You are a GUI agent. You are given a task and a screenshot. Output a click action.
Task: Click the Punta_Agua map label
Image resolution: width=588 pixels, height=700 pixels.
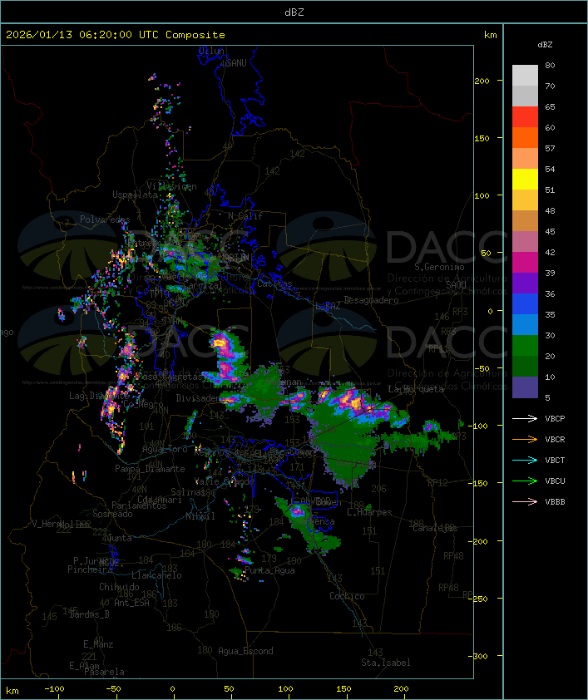[x=271, y=571]
